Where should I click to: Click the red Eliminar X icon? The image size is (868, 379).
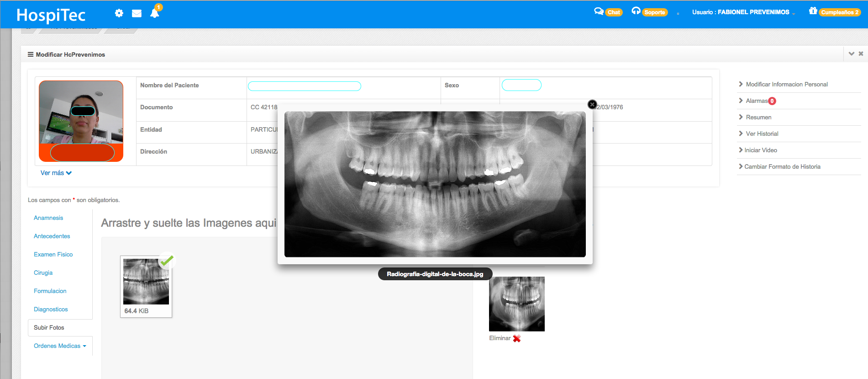pos(517,339)
